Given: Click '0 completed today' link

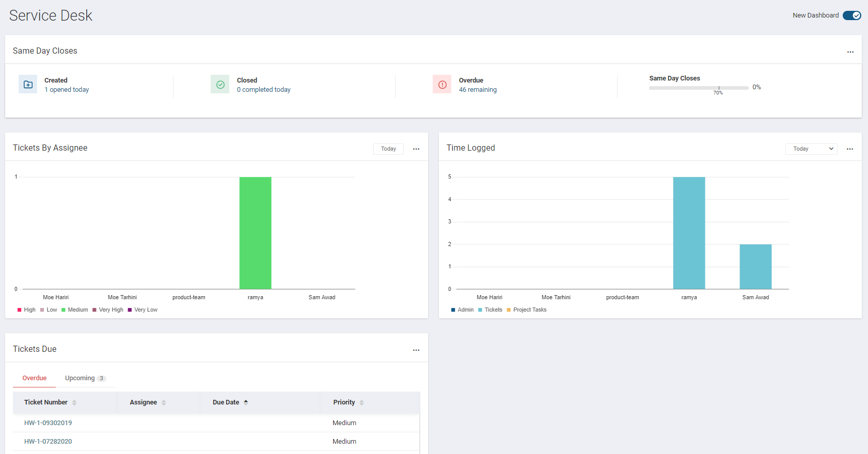Looking at the screenshot, I should pos(264,90).
